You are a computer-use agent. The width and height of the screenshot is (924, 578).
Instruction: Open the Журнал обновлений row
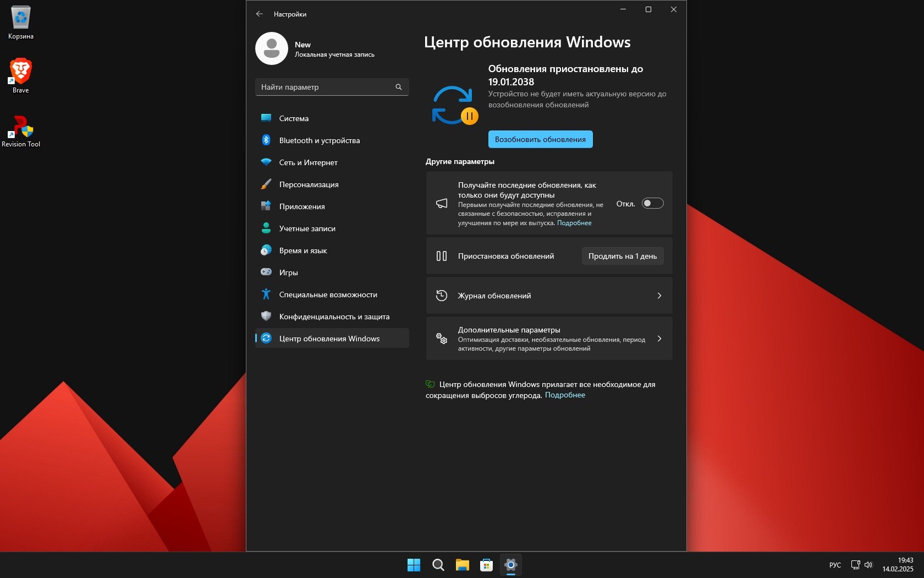549,296
